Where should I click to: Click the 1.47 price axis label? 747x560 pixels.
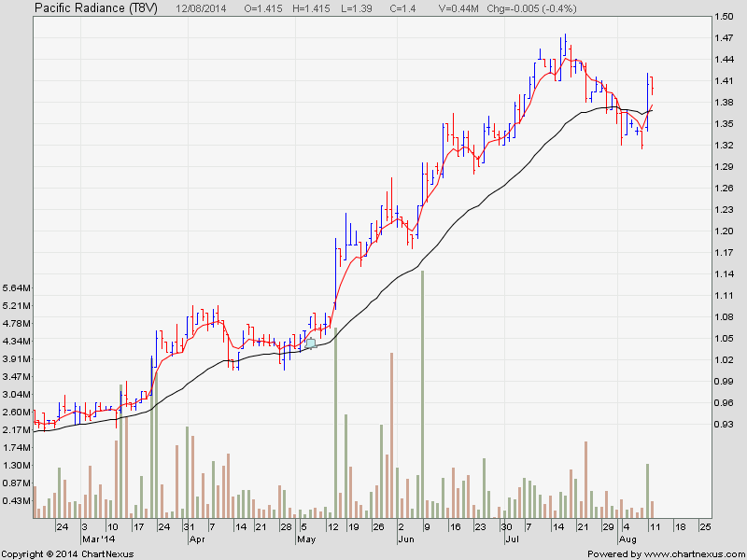tap(724, 38)
